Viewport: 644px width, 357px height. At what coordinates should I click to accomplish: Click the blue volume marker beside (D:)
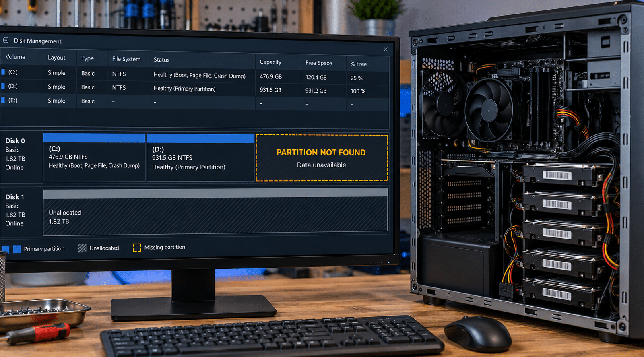click(x=3, y=86)
